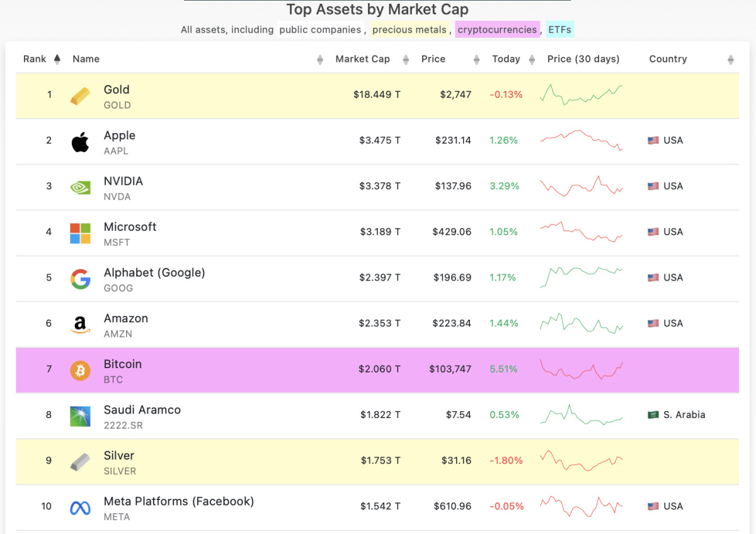This screenshot has height=534, width=756.
Task: Click Bitcoin price $103,747
Action: 450,369
